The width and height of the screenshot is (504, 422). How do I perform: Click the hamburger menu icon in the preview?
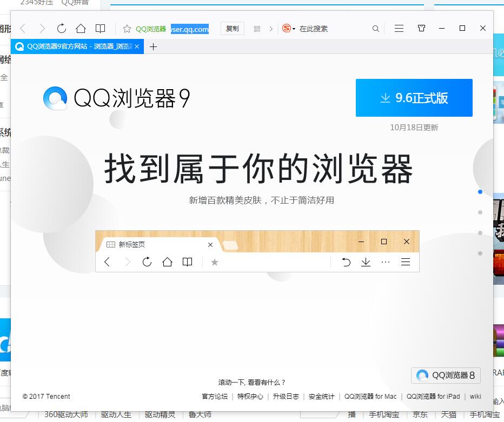coord(406,262)
